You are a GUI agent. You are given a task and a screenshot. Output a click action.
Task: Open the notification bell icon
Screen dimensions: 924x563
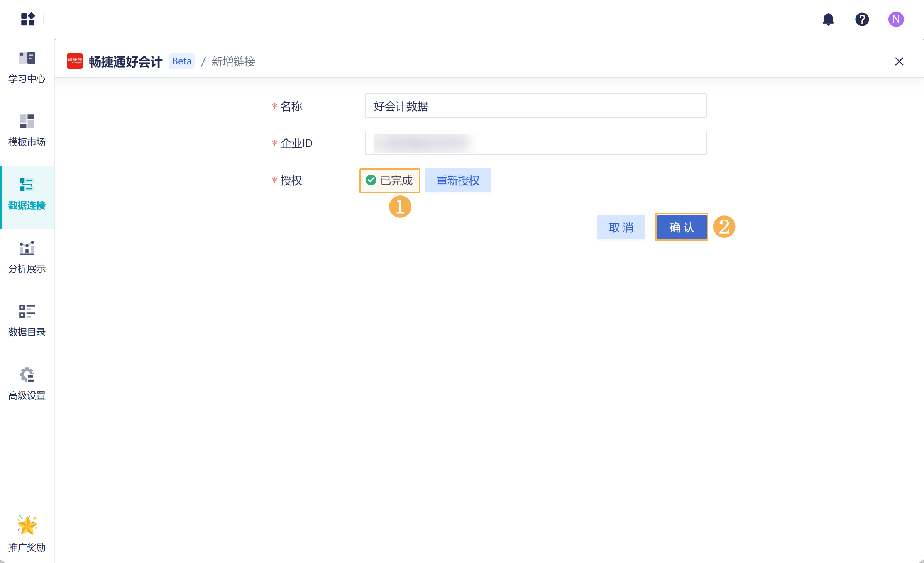pos(827,19)
